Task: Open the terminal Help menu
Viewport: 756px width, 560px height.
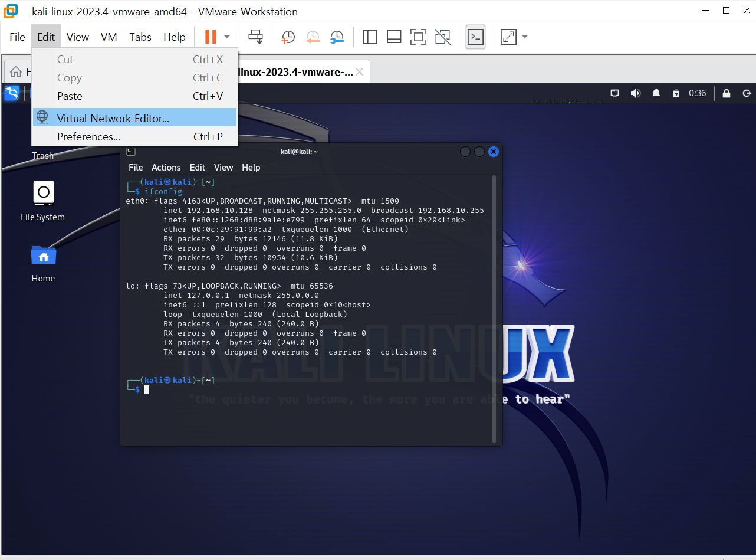Action: (251, 168)
